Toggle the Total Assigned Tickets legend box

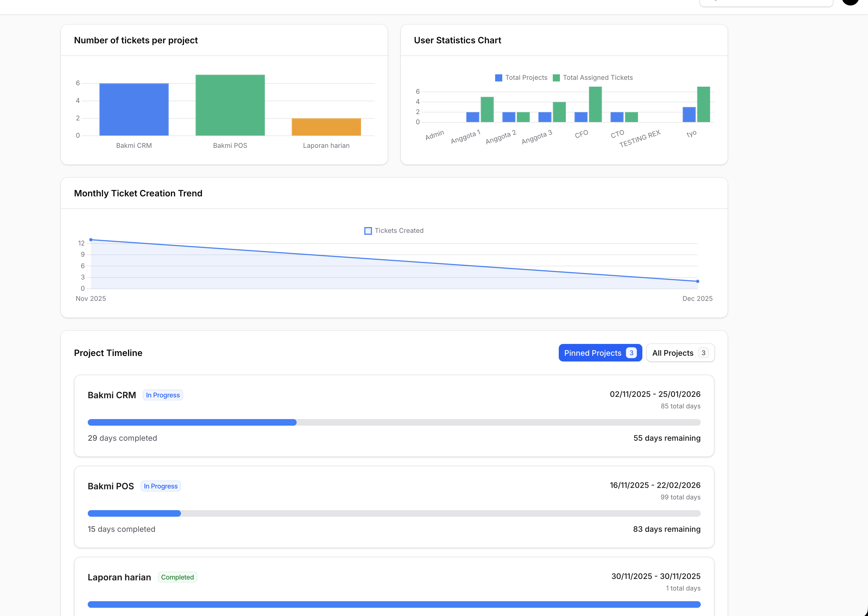tap(556, 78)
